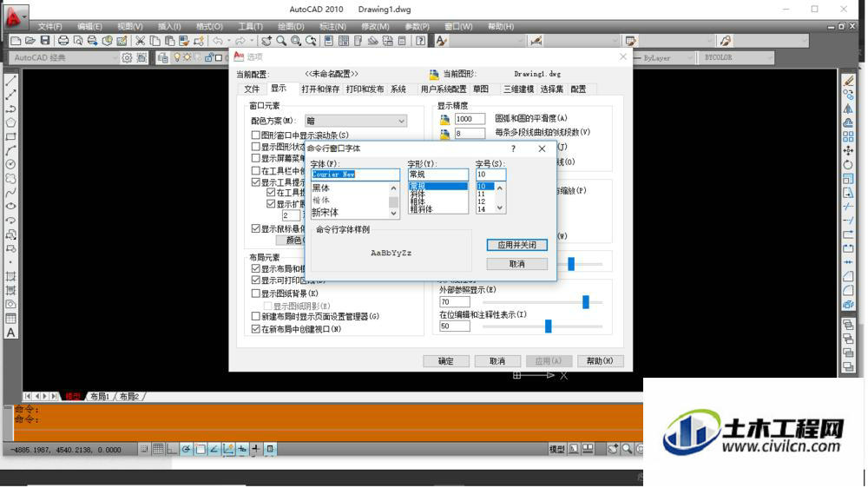
Task: Click font list scrollbar down arrow
Action: (x=393, y=214)
